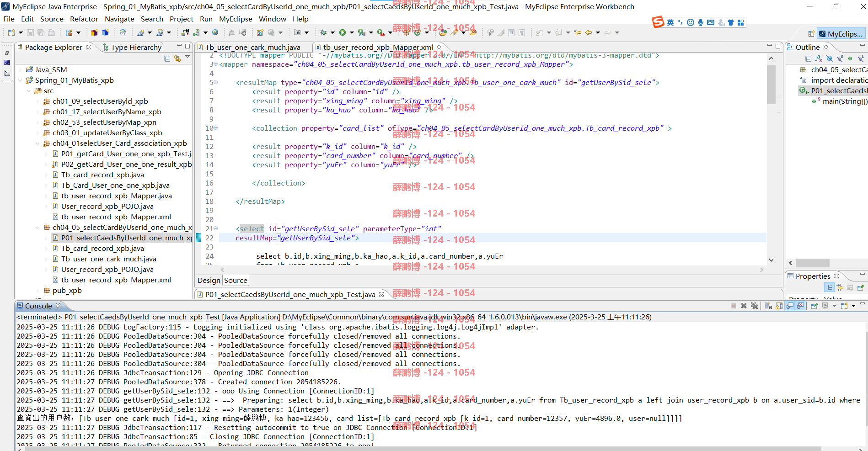Click the capture screenshot camera icon

[297, 32]
